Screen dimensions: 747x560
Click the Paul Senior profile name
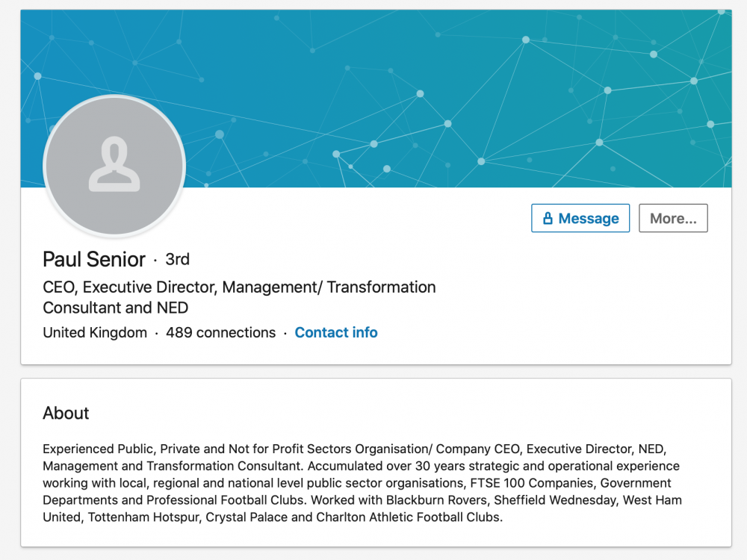click(x=94, y=260)
